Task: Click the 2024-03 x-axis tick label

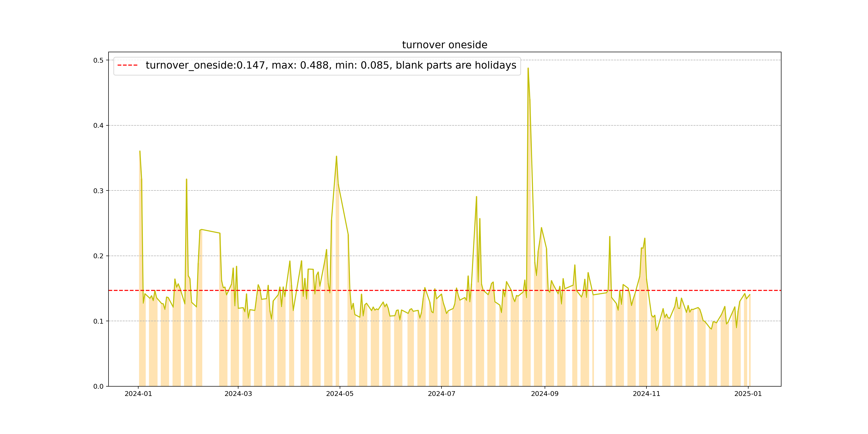Action: tap(238, 394)
